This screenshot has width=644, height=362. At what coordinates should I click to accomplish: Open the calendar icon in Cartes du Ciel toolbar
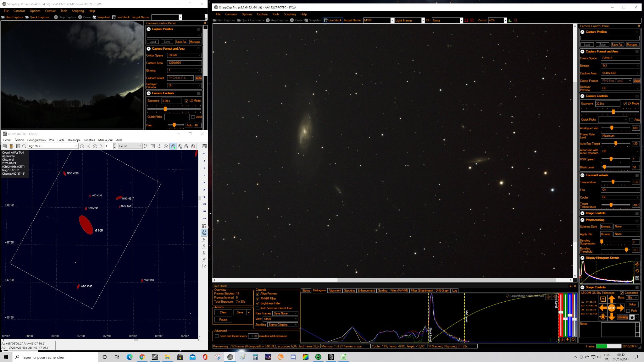tap(5, 146)
